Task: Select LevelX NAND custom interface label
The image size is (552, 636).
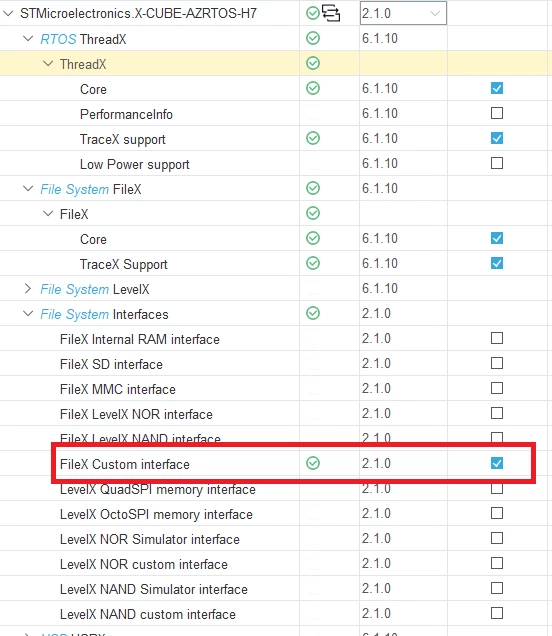Action: [148, 615]
